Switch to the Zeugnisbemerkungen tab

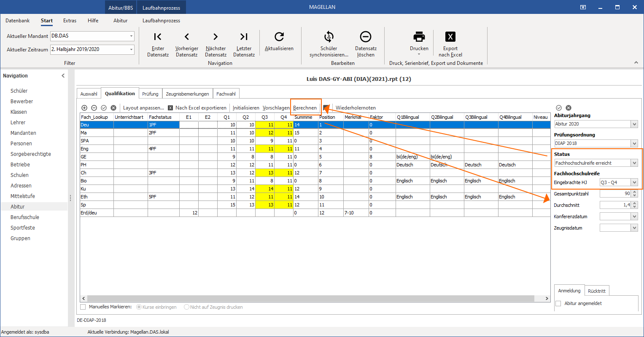(x=187, y=94)
